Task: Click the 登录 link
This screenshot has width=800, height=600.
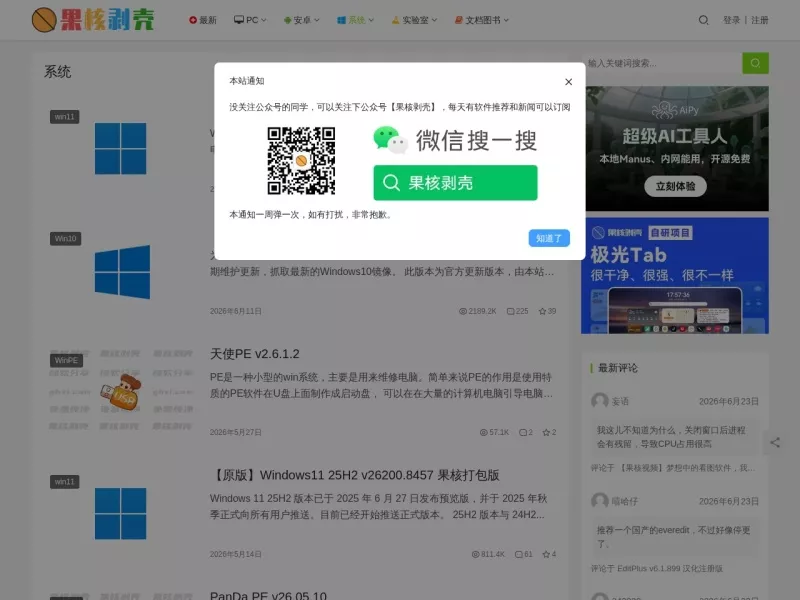Action: 731,20
